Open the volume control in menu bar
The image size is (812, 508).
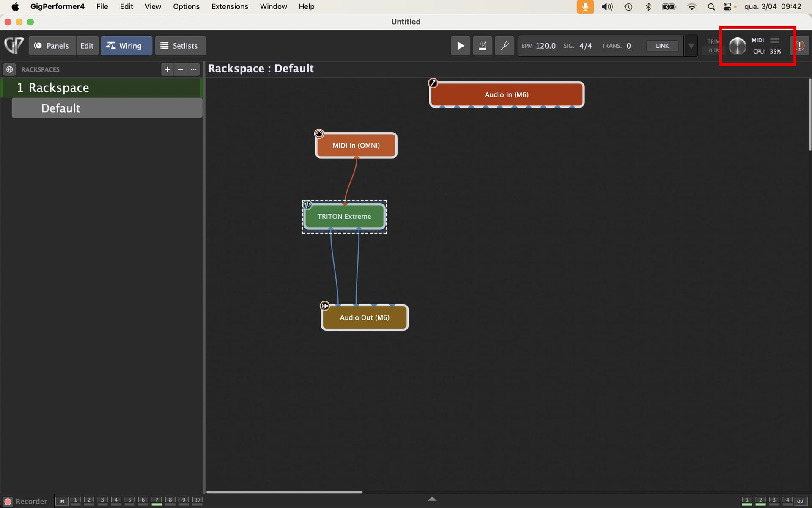pyautogui.click(x=607, y=6)
